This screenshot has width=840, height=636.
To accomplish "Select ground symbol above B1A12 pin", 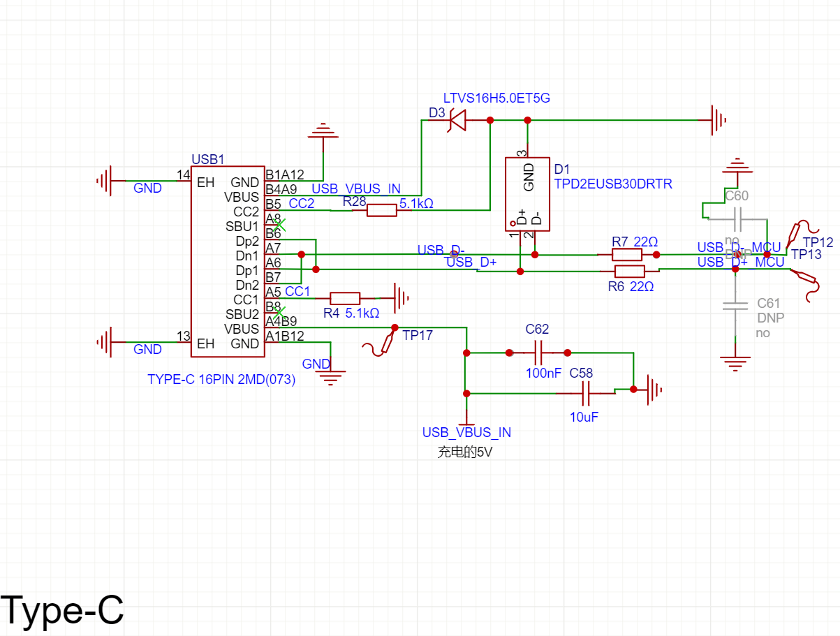I will tap(322, 130).
